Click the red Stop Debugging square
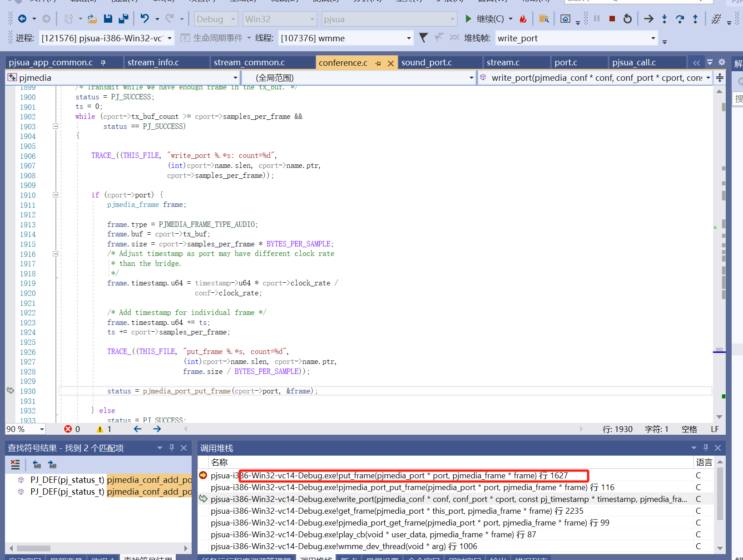The width and height of the screenshot is (743, 560). click(612, 19)
